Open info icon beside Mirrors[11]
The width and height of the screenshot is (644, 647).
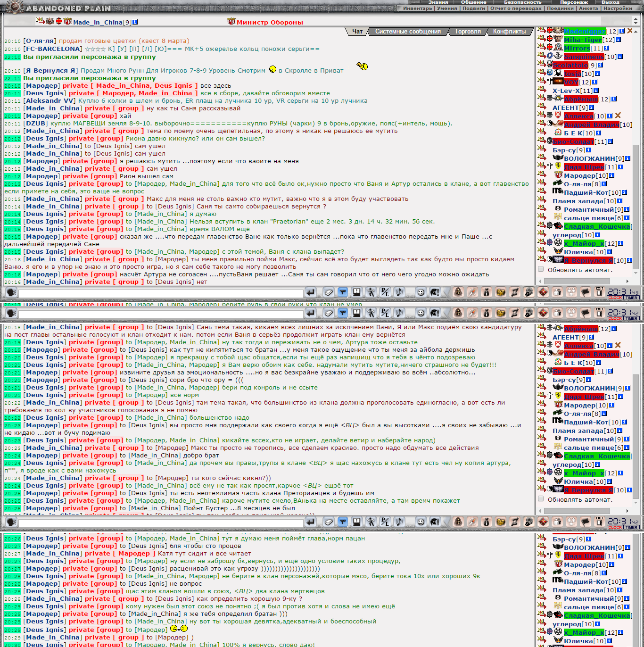coord(606,48)
